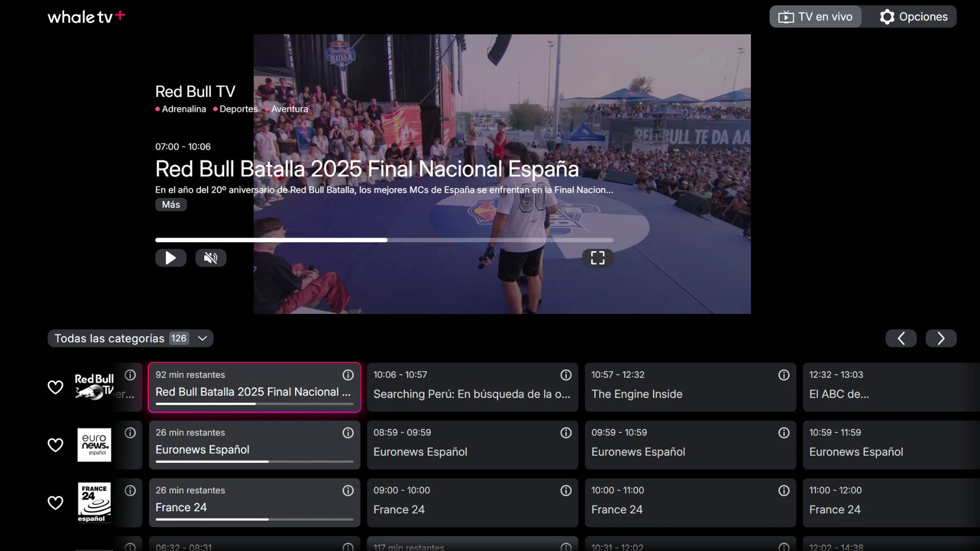Enter fullscreen video mode
Screen dimensions: 980x551
597,258
